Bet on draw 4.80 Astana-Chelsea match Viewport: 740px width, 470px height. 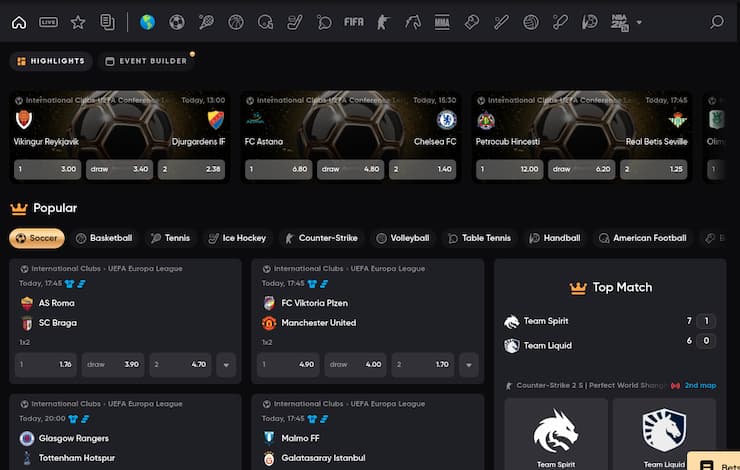[x=350, y=169]
